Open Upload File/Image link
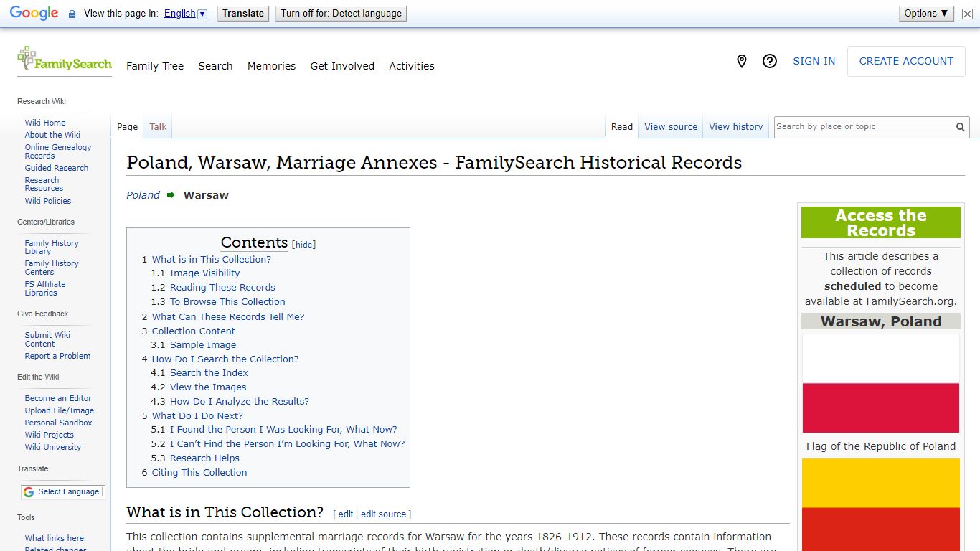Viewport: 980px width, 551px height. [x=60, y=410]
